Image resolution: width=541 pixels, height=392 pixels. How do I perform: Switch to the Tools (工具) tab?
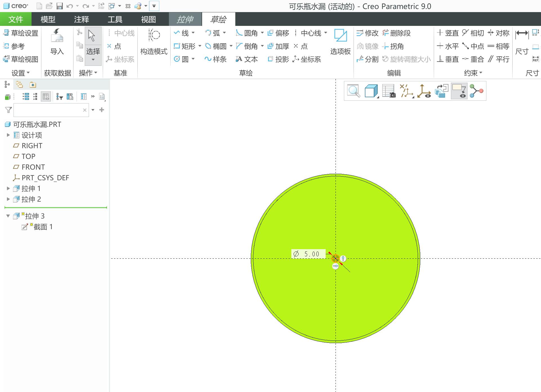point(115,19)
